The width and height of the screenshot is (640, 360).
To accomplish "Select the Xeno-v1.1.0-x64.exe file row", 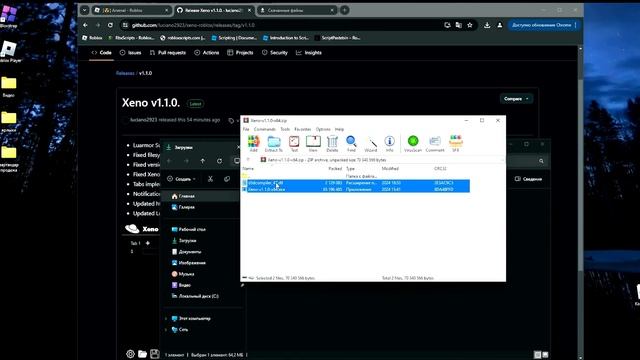I will pyautogui.click(x=356, y=189).
